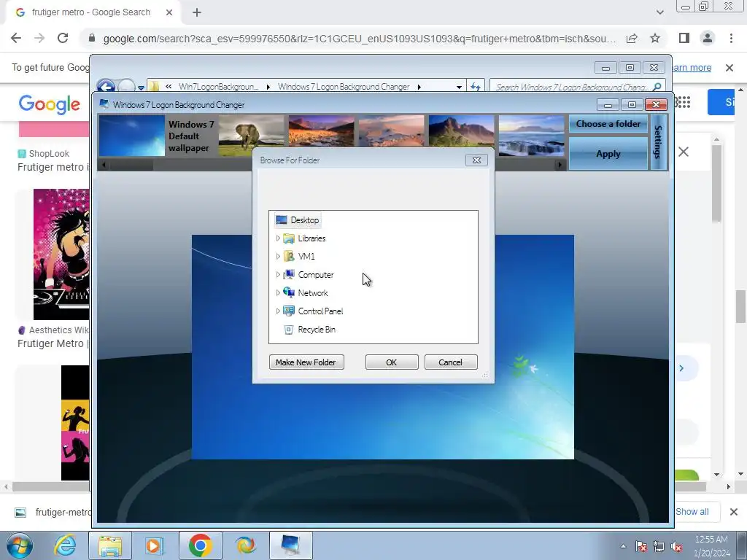Viewport: 747px width, 560px height.
Task: Open the Google apps grid
Action: coord(683,102)
